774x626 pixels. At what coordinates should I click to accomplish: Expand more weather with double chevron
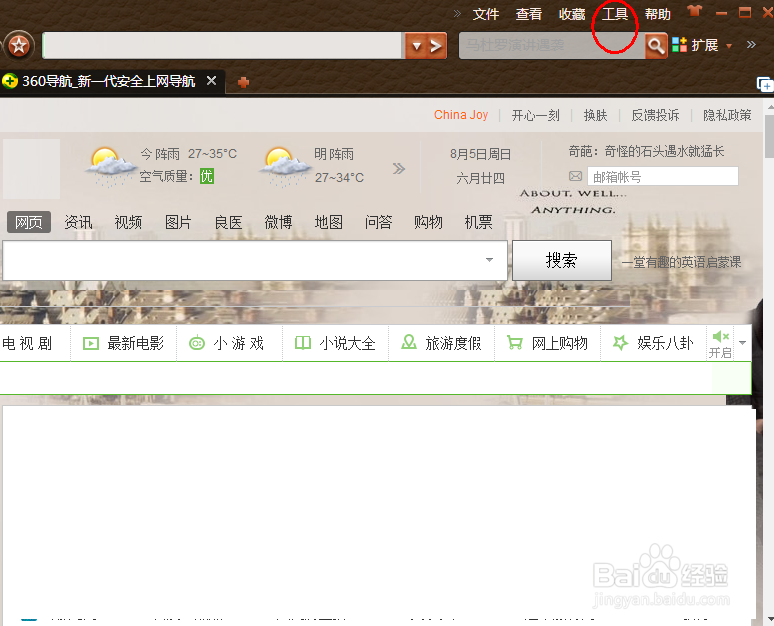point(399,169)
